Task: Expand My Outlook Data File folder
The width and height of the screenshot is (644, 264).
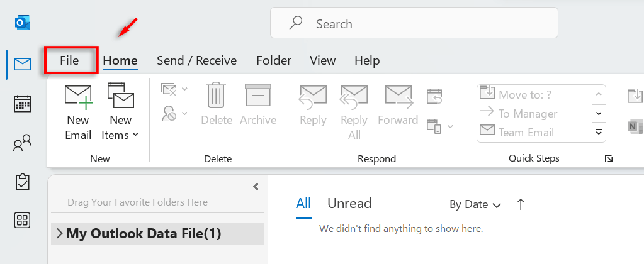Action: pyautogui.click(x=59, y=234)
